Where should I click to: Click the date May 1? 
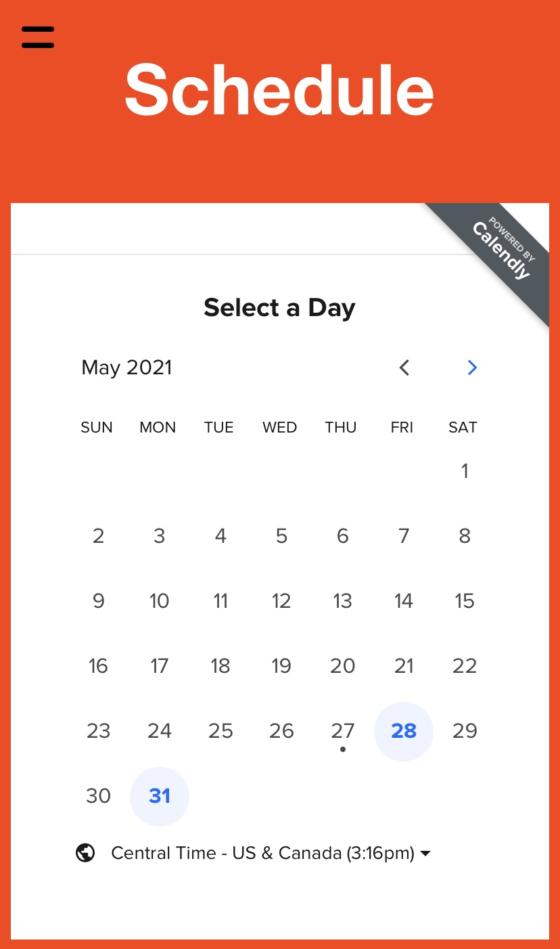[x=465, y=471]
